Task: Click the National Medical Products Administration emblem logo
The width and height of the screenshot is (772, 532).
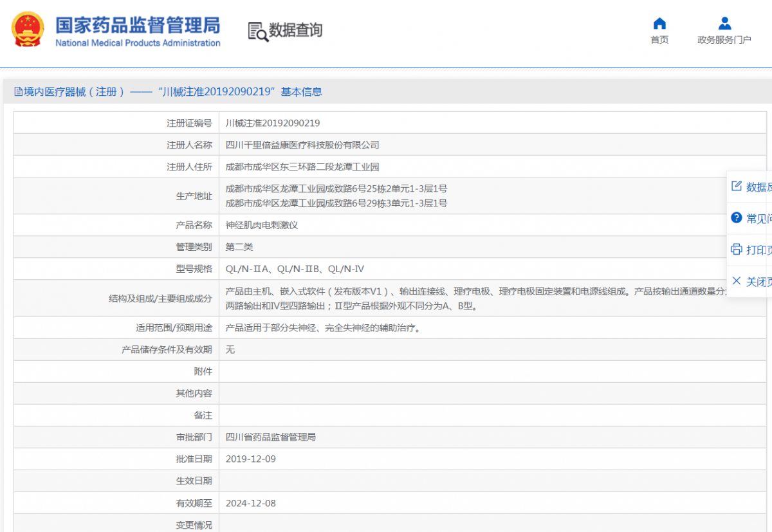Action: 27,28
